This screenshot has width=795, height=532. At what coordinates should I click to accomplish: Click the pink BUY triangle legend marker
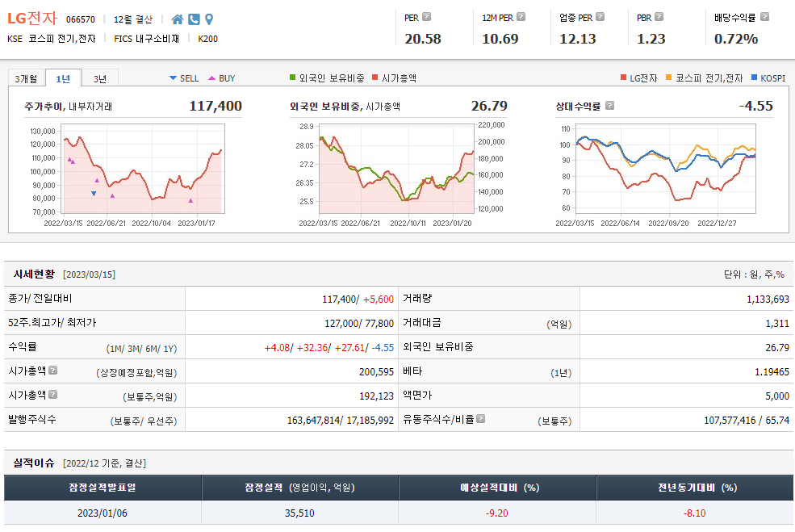click(212, 78)
